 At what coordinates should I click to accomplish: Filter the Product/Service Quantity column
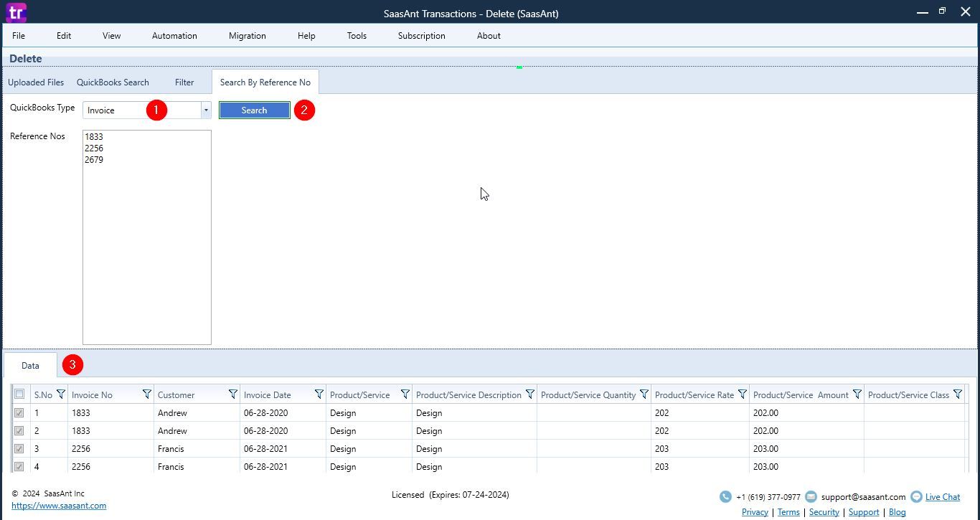point(644,394)
